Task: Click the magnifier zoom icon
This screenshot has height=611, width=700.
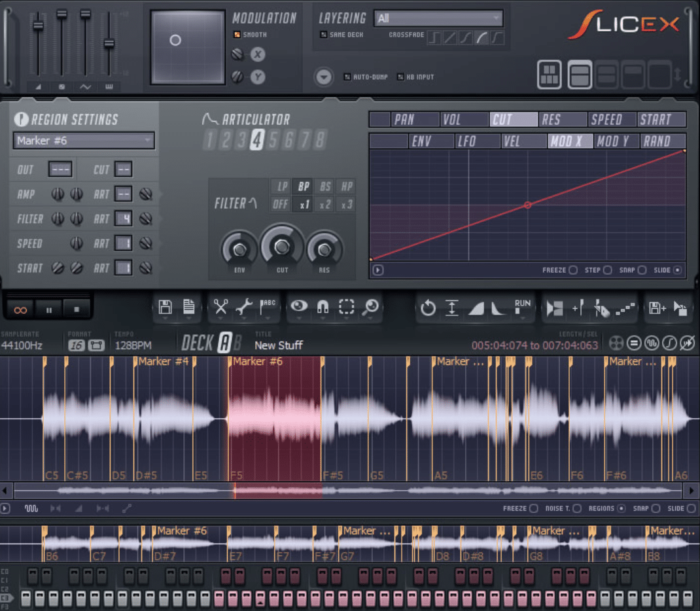Action: [x=370, y=307]
